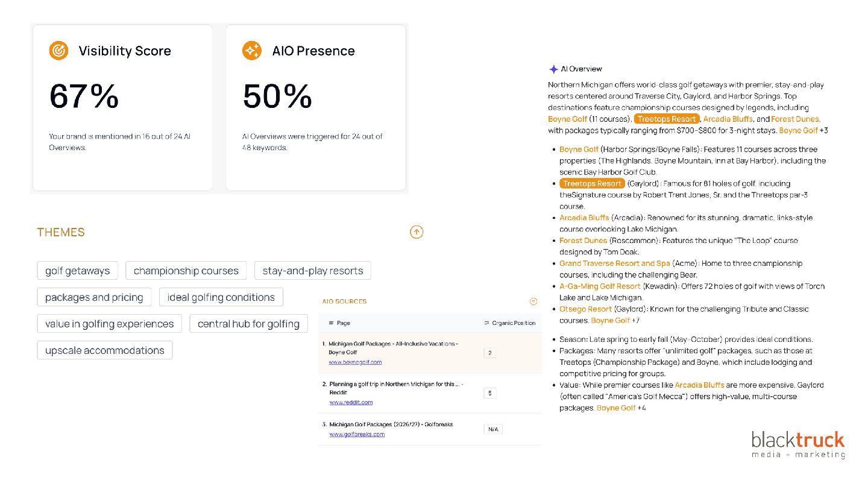Choose the "stay-and-play resorts" theme tag

312,271
